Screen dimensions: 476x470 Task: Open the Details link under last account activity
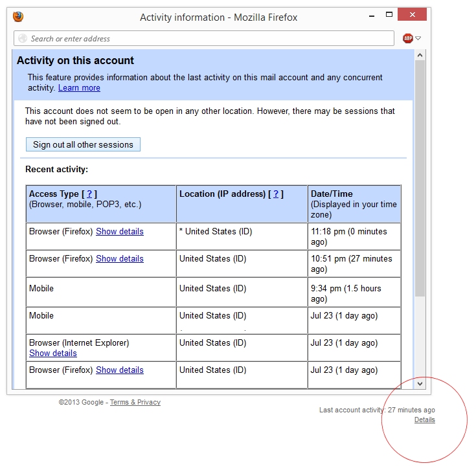(x=425, y=420)
